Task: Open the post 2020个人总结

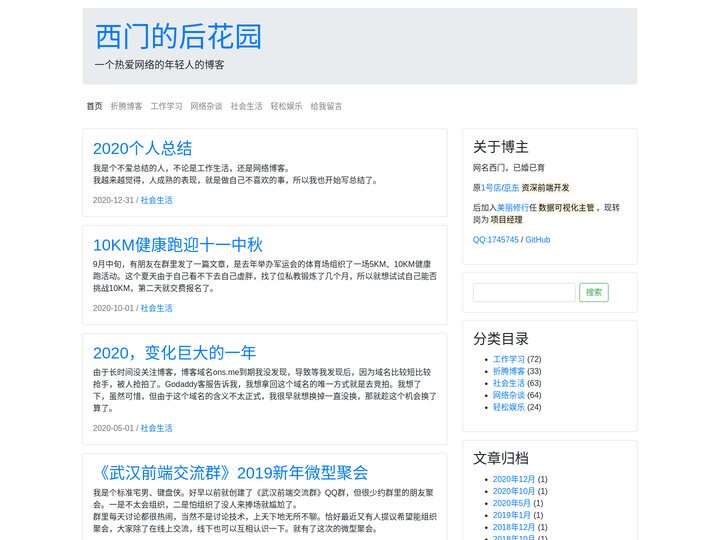Action: pos(142,148)
